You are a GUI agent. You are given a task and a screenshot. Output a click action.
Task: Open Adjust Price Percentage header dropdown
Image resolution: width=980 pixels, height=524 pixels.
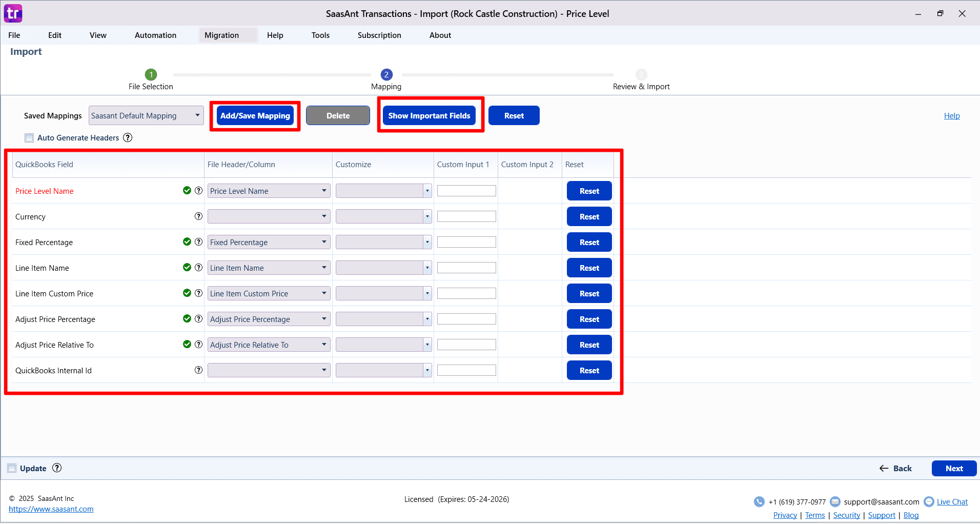pyautogui.click(x=269, y=319)
